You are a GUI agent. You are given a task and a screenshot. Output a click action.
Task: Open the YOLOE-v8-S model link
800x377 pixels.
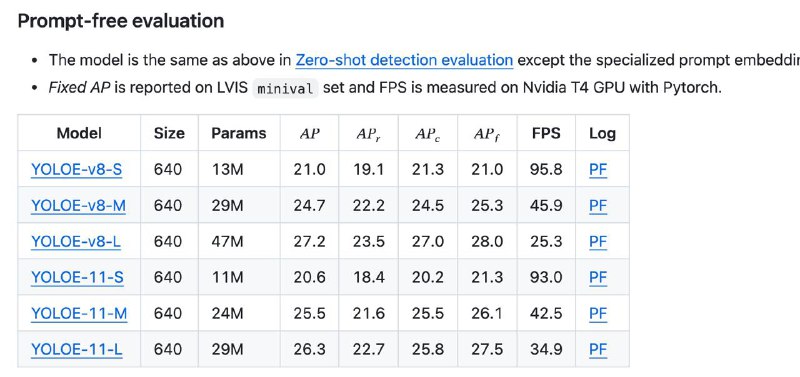tap(77, 169)
